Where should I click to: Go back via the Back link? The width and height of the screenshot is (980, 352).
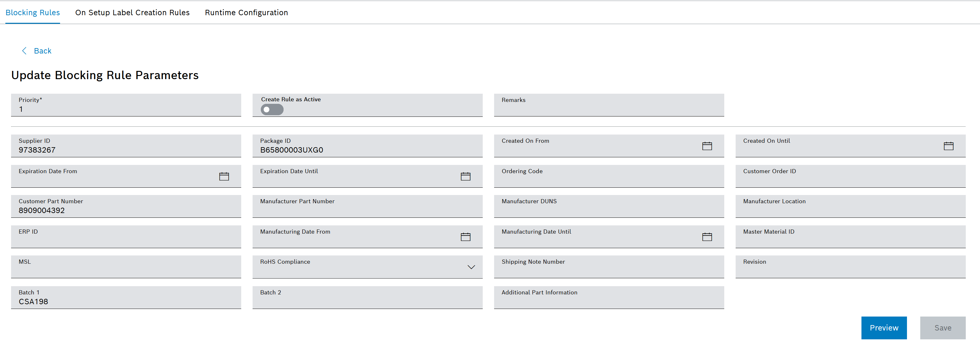pos(42,51)
